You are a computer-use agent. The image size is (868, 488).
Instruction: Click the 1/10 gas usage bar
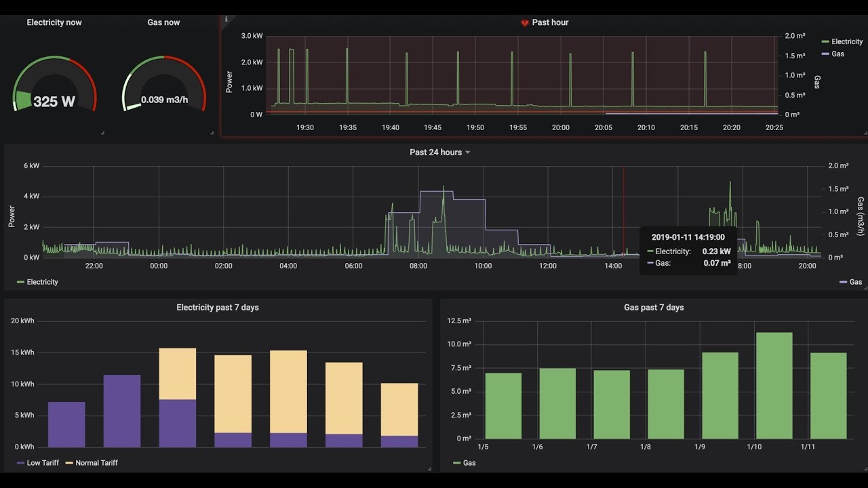point(774,386)
